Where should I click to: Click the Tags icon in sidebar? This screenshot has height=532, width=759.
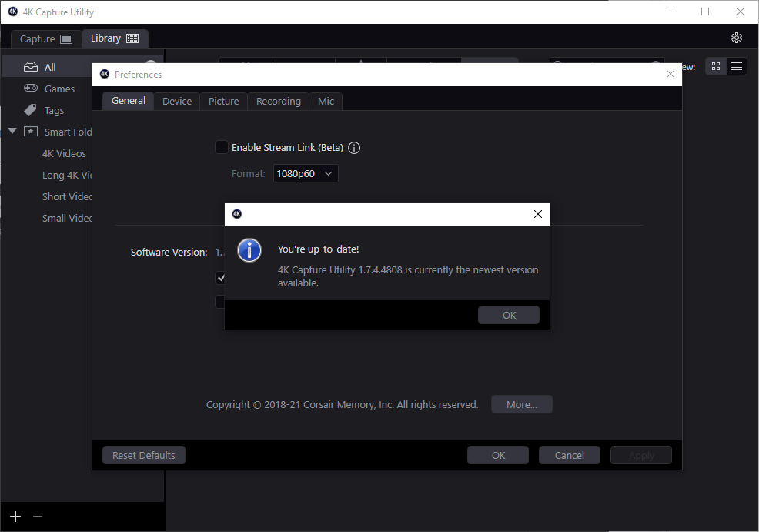coord(30,110)
